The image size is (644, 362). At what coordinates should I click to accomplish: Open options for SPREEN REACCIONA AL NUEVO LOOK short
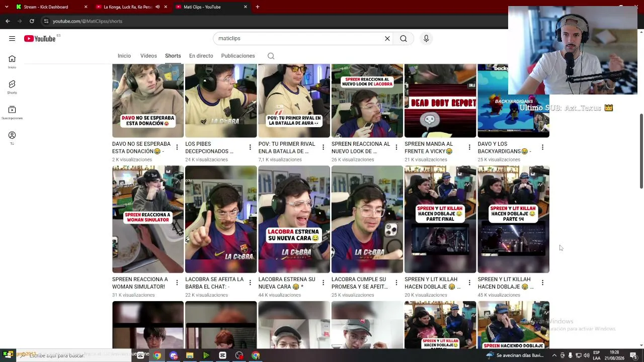click(396, 147)
